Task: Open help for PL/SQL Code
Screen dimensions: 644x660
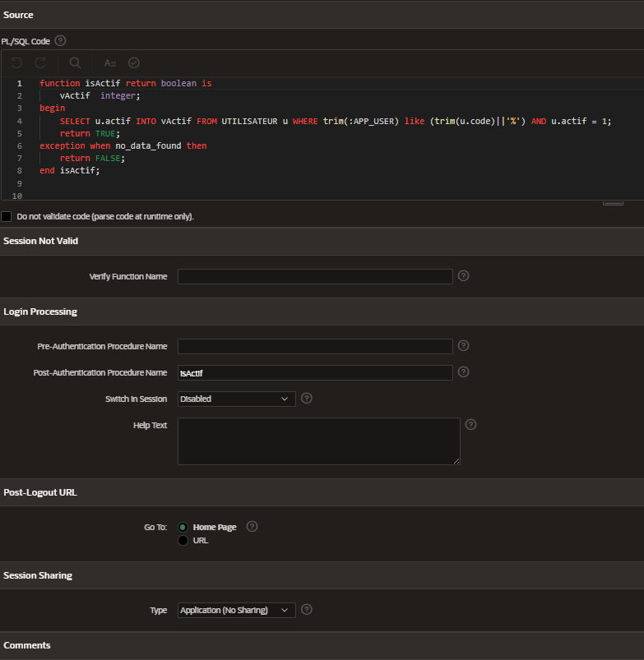Action: click(60, 41)
